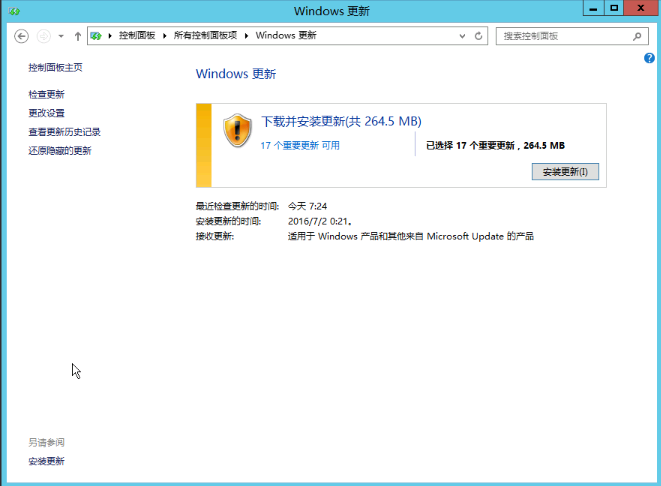This screenshot has height=486, width=661.
Task: Maximize the Windows 更新 window
Action: click(614, 8)
